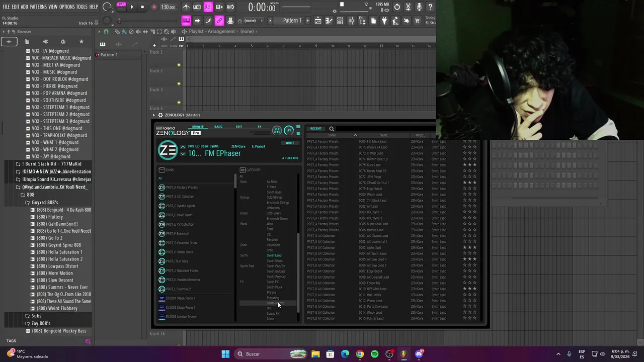Screen dimensions: 644x362
Task: Open the PATTERNS menu
Action: pos(38,7)
